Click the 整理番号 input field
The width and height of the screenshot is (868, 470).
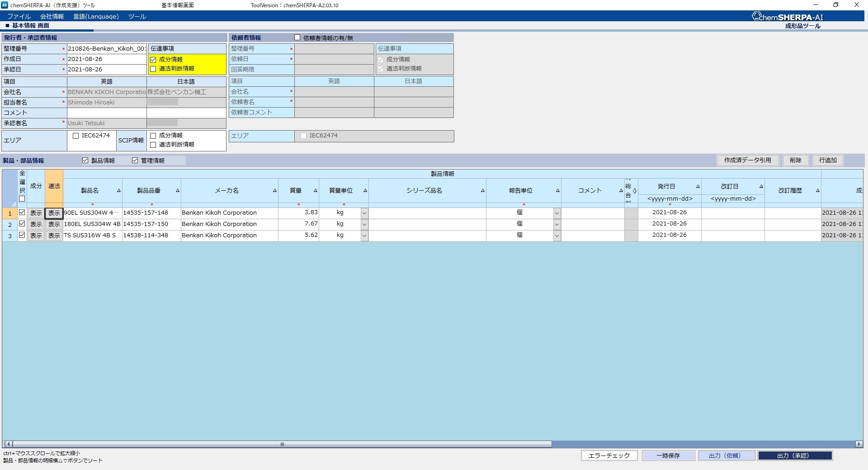[x=107, y=48]
